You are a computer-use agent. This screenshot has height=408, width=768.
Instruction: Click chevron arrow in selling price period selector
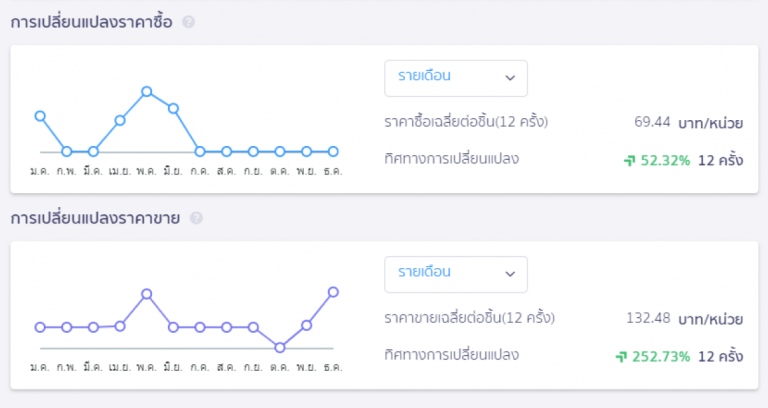pos(510,274)
